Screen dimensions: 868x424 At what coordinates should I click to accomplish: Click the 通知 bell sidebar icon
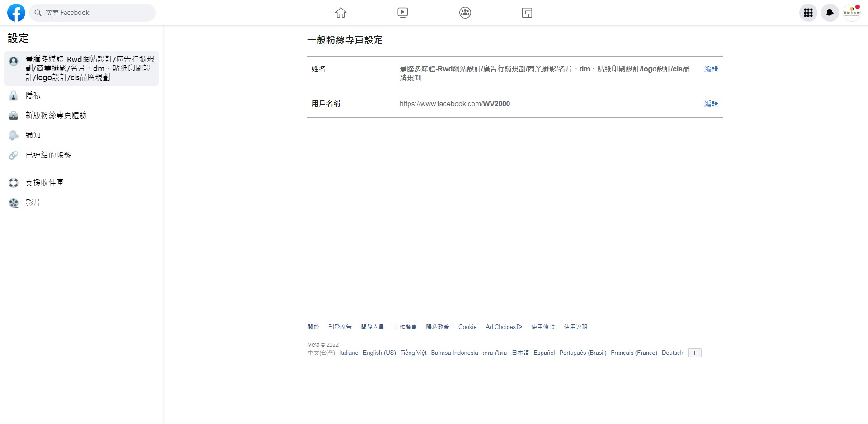[14, 135]
